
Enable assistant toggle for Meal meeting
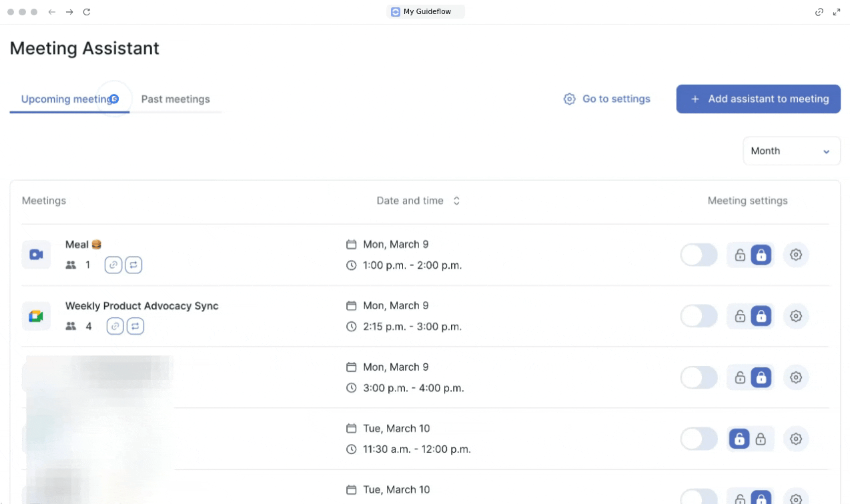coord(698,255)
